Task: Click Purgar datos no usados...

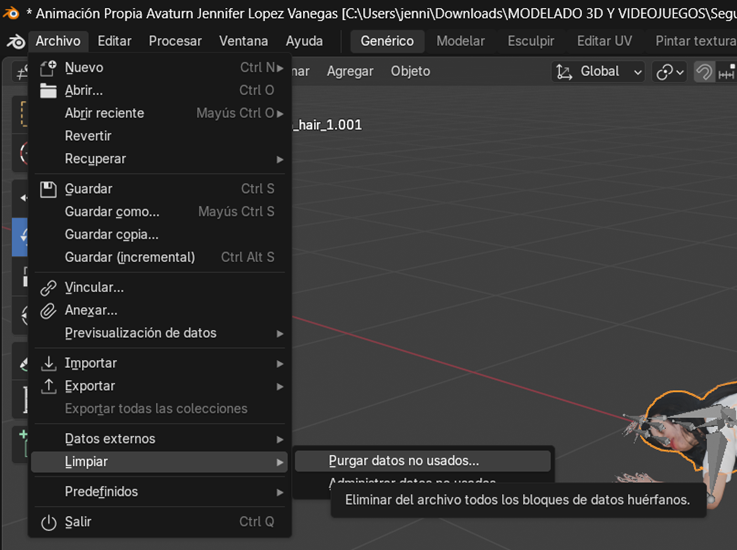Action: (423, 461)
